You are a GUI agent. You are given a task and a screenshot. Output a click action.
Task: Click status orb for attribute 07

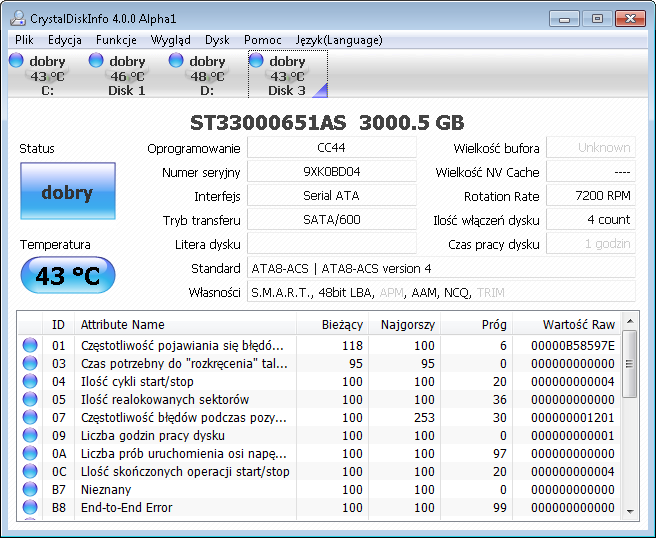30,417
